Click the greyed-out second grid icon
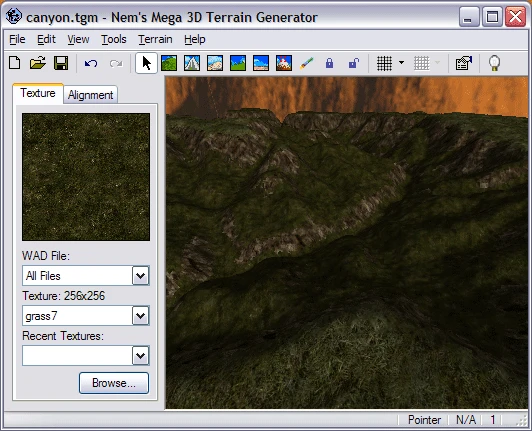This screenshot has height=431, width=532. 421,63
